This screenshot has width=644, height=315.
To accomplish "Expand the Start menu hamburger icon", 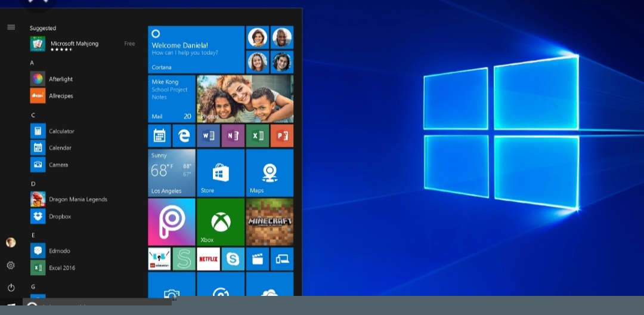I will click(x=11, y=27).
